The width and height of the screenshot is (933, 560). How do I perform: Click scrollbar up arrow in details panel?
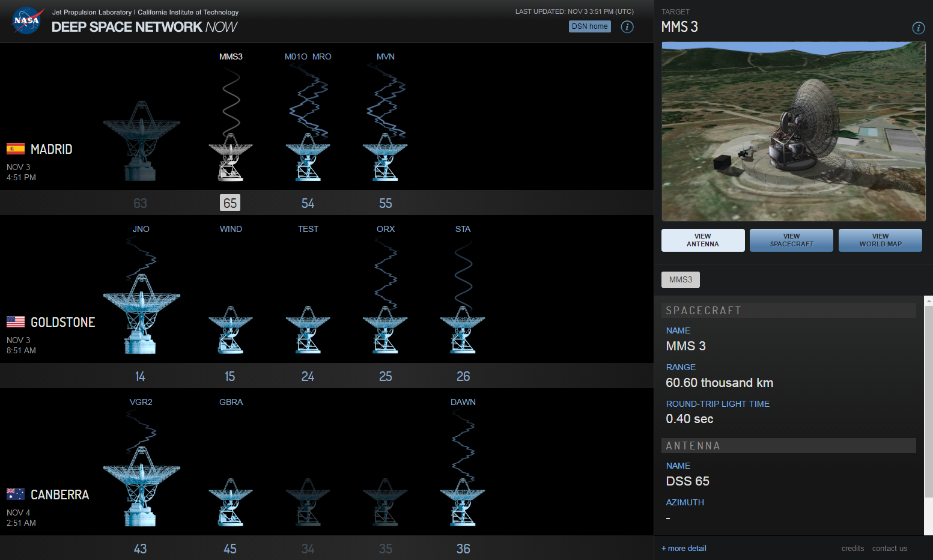coord(928,300)
